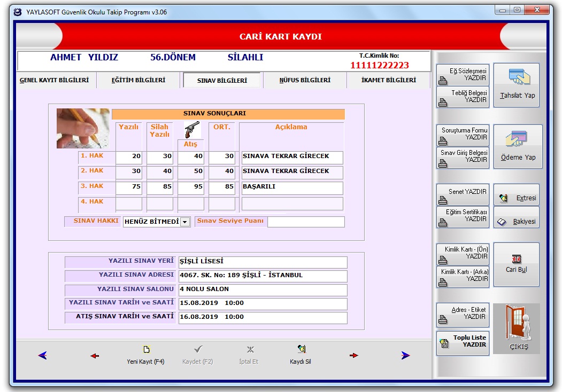This screenshot has width=562, height=392.
Task: Delete record with Kaydı Sil
Action: pyautogui.click(x=301, y=355)
